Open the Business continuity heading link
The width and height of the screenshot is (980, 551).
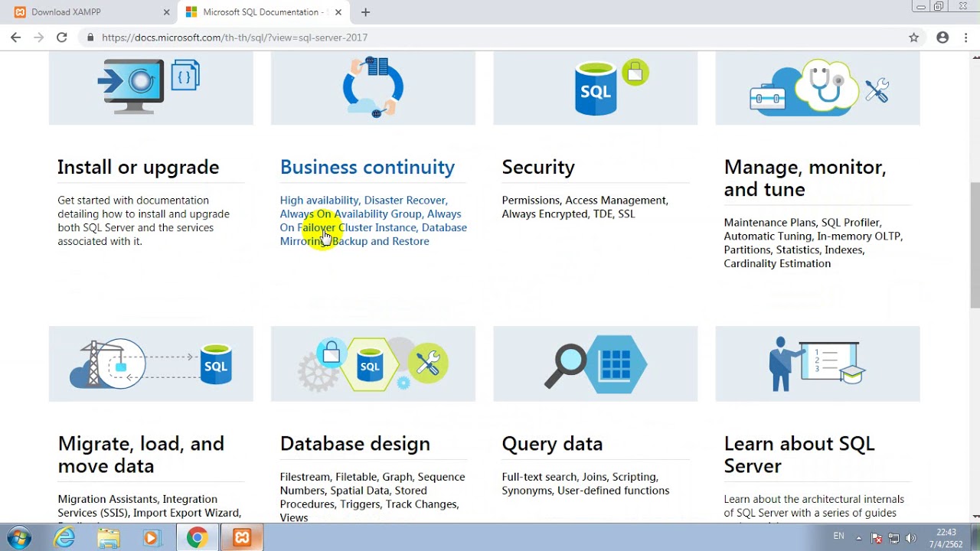coord(367,167)
